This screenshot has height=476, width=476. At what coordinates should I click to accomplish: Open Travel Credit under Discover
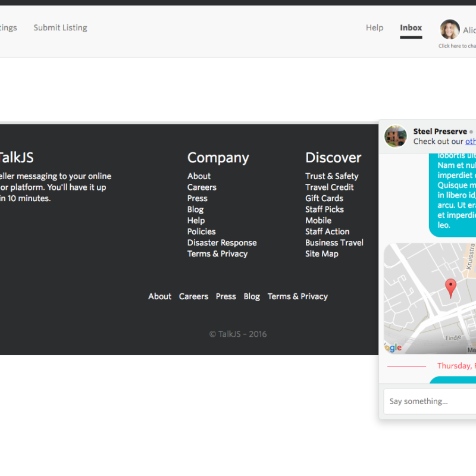click(x=329, y=187)
